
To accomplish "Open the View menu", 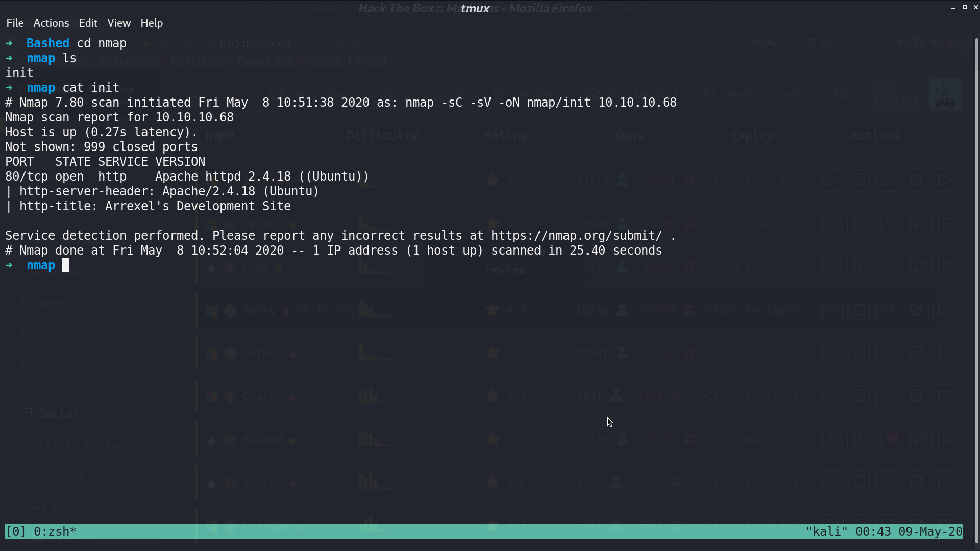I will (x=119, y=23).
